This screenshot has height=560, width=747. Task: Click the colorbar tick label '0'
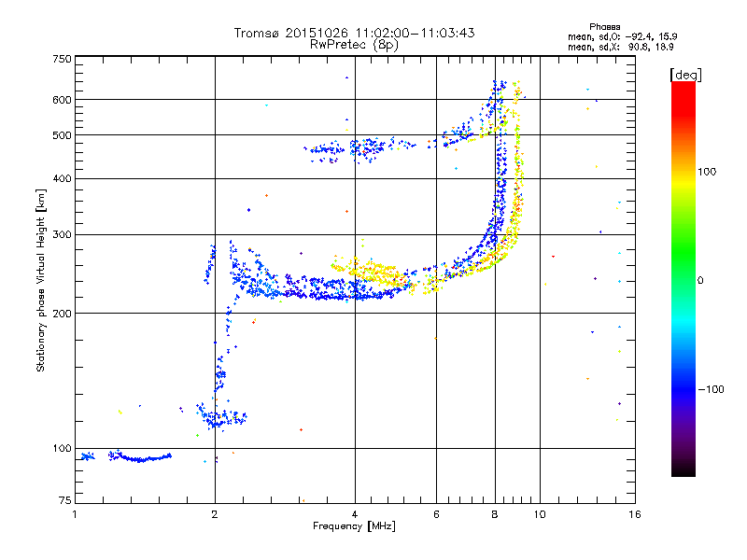tap(700, 281)
